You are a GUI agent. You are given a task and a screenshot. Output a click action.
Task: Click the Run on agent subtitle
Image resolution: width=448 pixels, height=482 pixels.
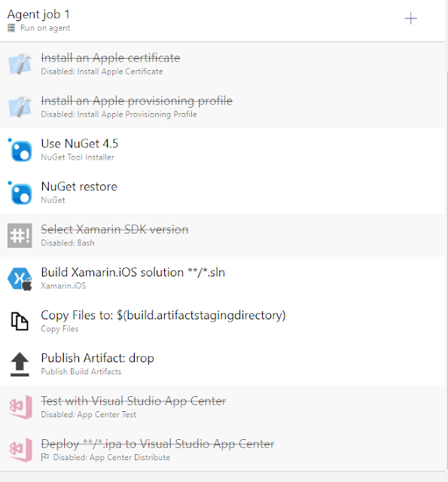click(x=45, y=28)
